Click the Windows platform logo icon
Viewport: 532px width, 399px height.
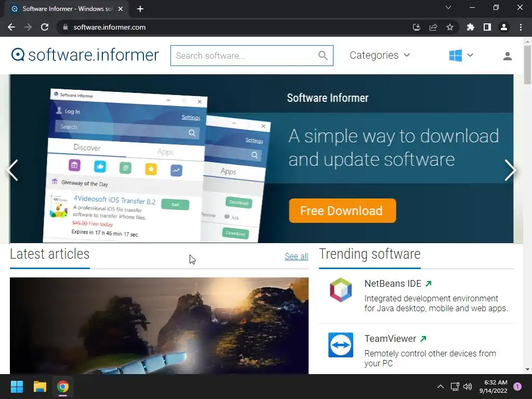click(455, 55)
